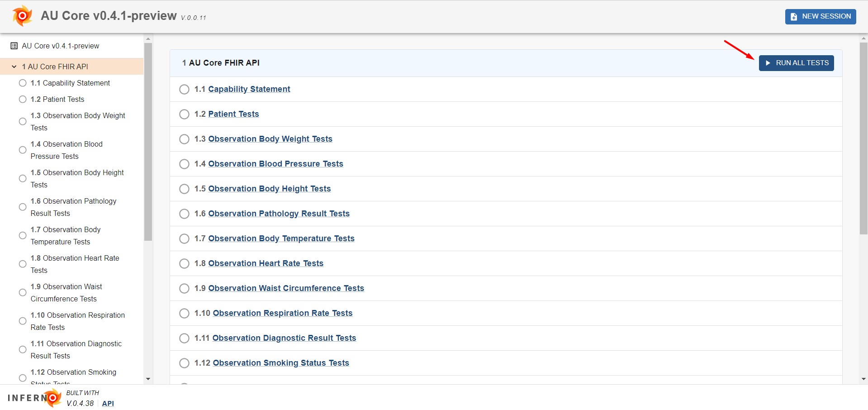Open Observation Respiration Rate Tests link
Image resolution: width=868 pixels, height=410 pixels.
[x=282, y=313]
